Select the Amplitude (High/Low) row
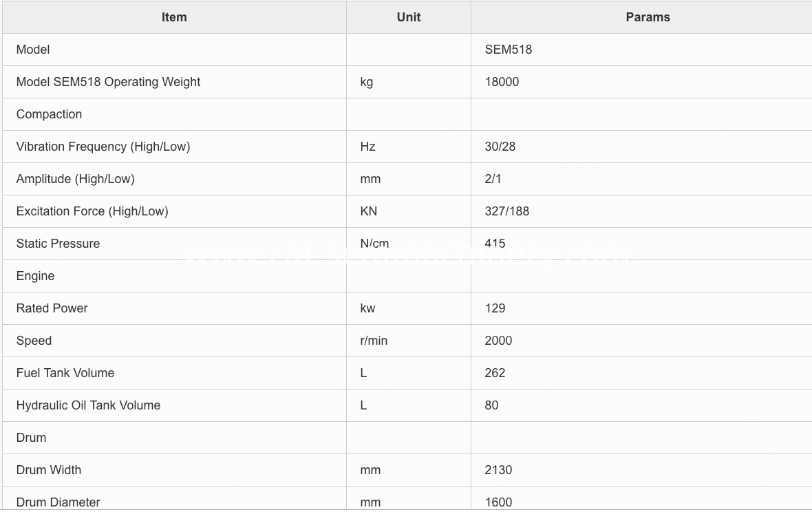The height and width of the screenshot is (512, 812). click(x=407, y=179)
